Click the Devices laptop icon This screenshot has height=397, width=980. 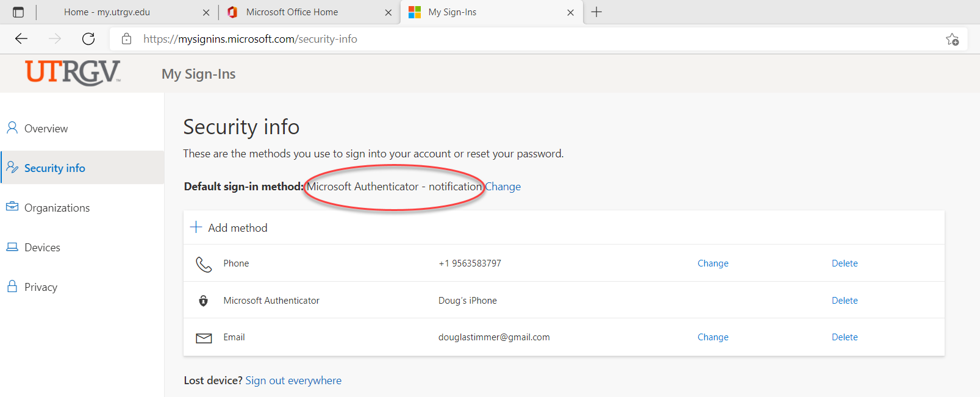pyautogui.click(x=12, y=247)
